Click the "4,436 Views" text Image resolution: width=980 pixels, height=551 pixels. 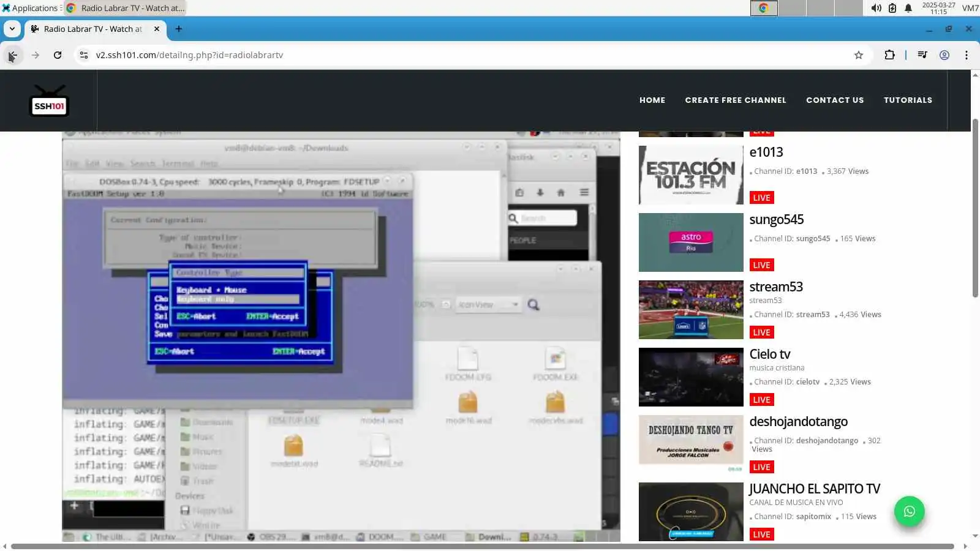pos(861,315)
